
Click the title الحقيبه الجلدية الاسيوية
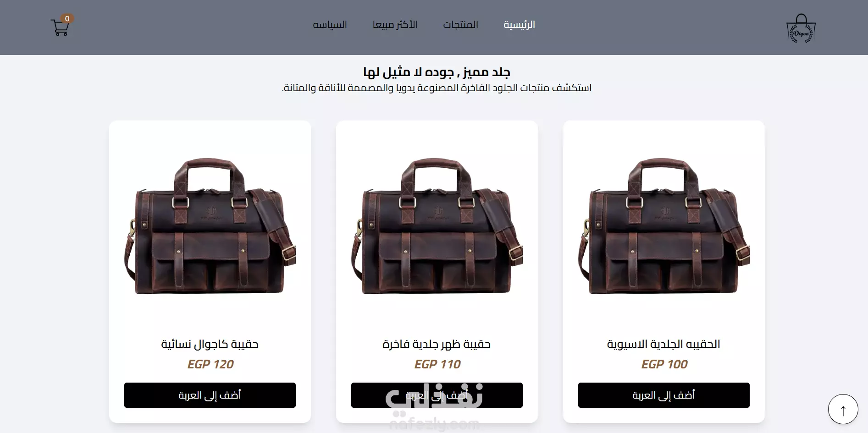tap(663, 344)
